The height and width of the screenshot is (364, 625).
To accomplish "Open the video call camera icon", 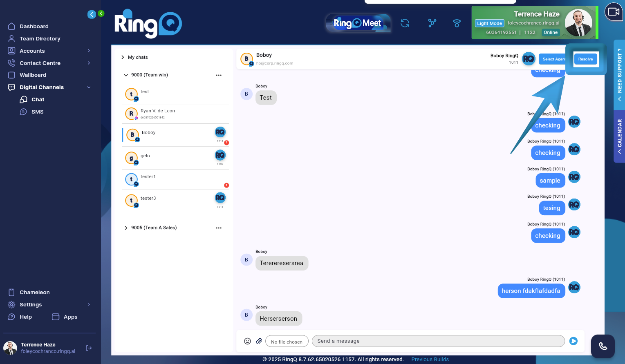I will [x=613, y=11].
